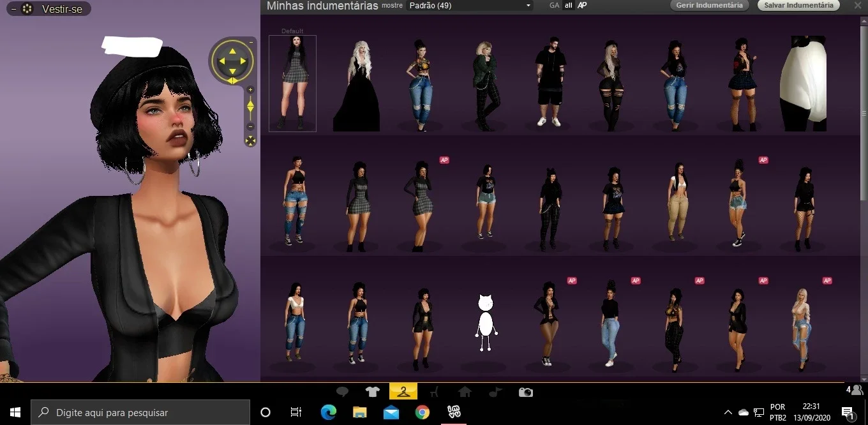Select the 'all' rating filter

[x=568, y=5]
